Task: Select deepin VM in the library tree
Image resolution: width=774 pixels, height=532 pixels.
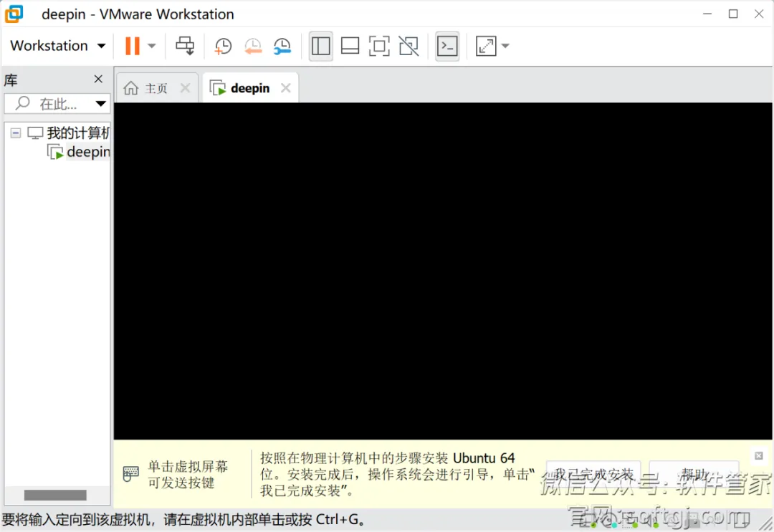Action: click(x=79, y=152)
